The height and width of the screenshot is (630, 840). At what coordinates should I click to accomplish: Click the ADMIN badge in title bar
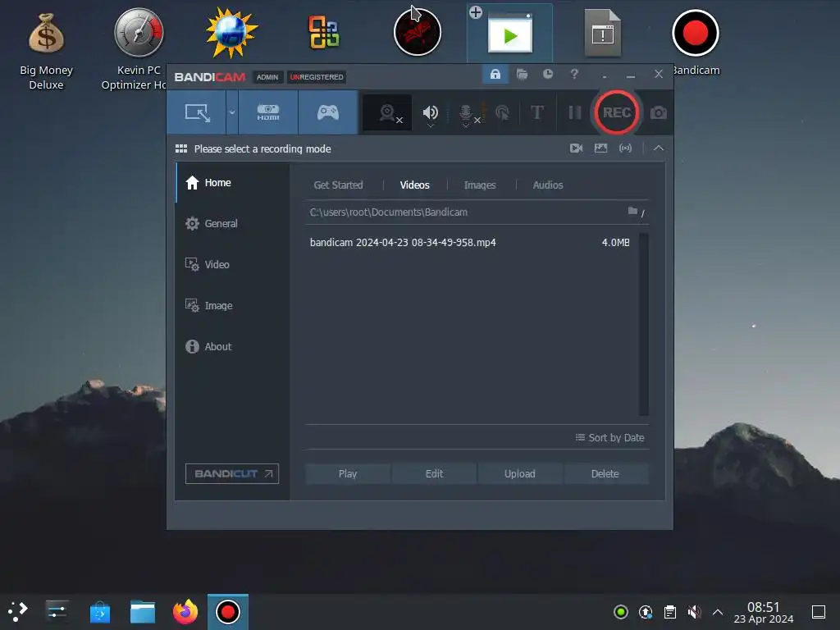tap(267, 77)
